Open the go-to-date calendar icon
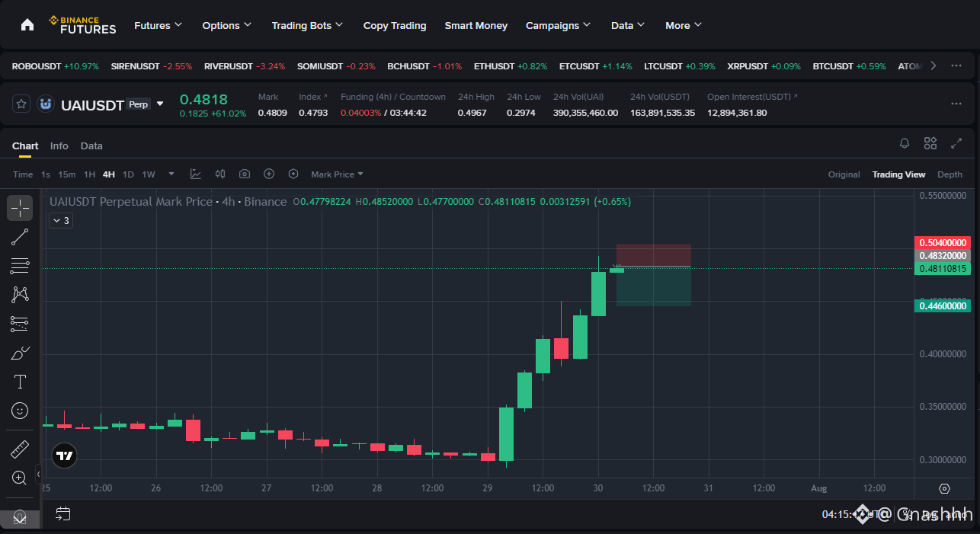Screen dimensions: 980x534 (x=63, y=514)
